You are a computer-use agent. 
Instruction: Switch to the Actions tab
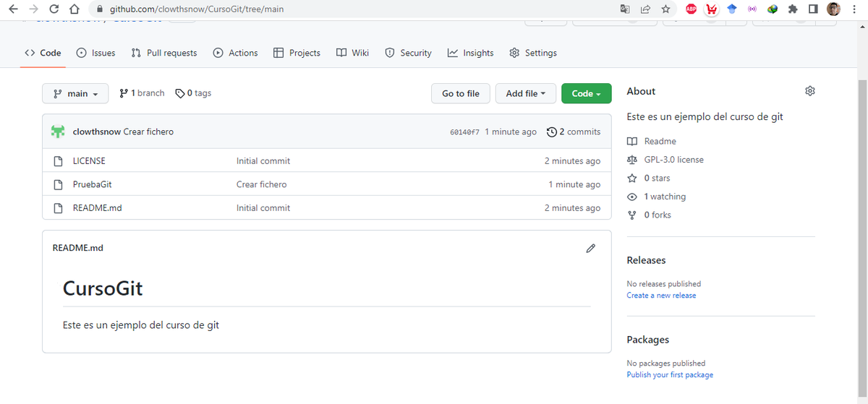[x=235, y=53]
